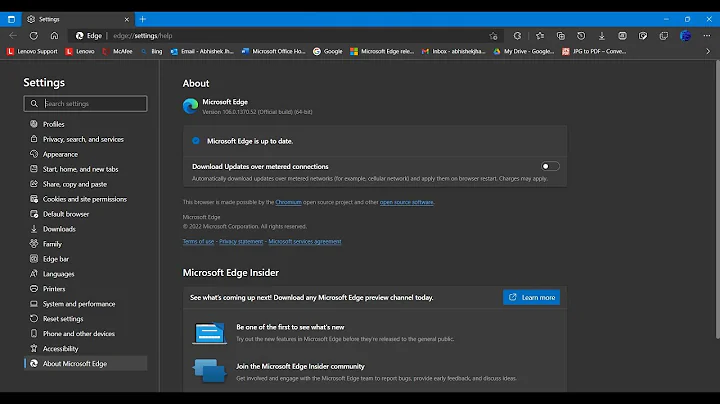720x404 pixels.
Task: Click the Search settings input field
Action: [85, 104]
